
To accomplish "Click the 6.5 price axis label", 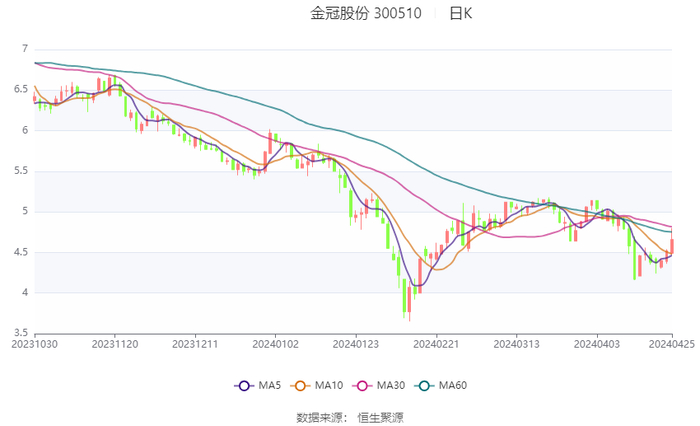I will (21, 89).
